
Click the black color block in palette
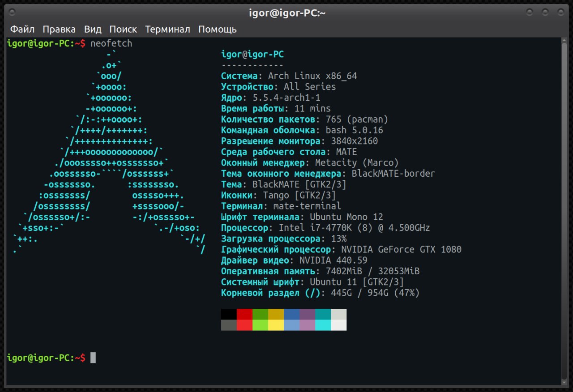point(229,314)
